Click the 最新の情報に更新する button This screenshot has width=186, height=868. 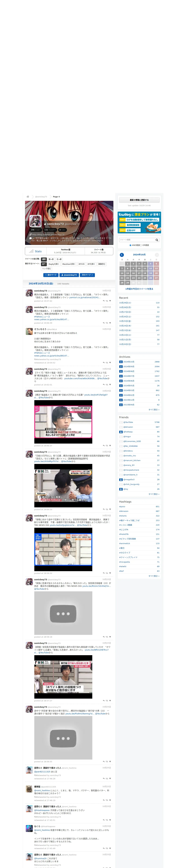pos(139,200)
